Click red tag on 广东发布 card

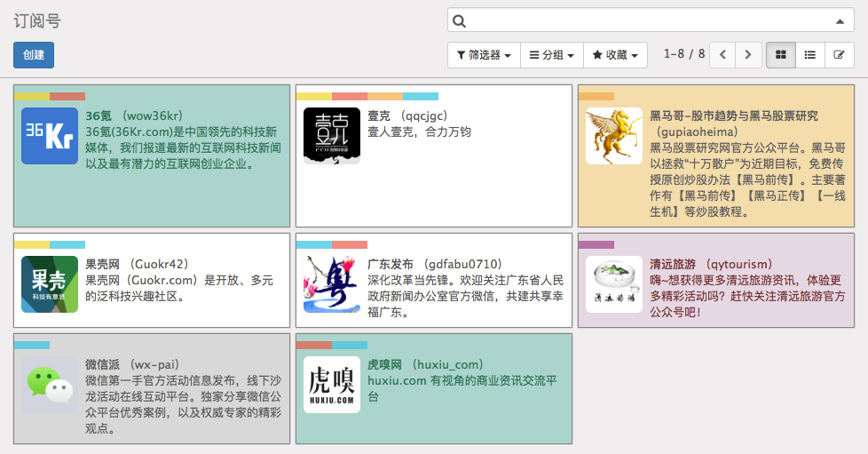(x=350, y=245)
